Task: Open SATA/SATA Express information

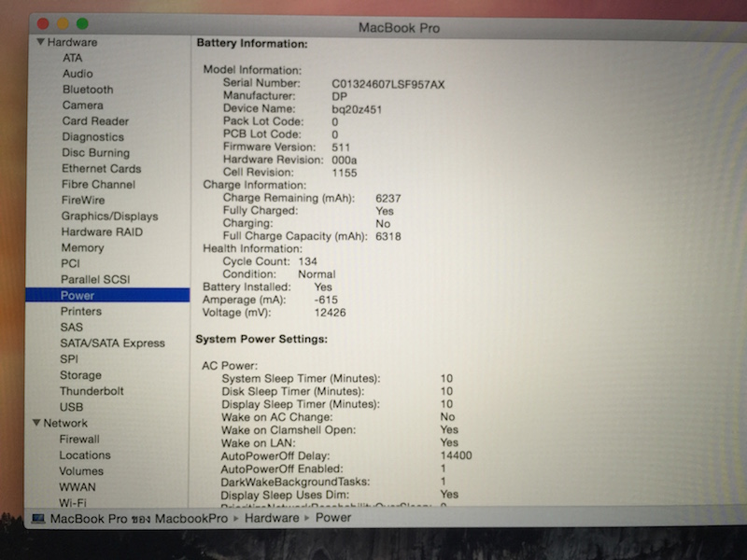Action: [x=112, y=343]
